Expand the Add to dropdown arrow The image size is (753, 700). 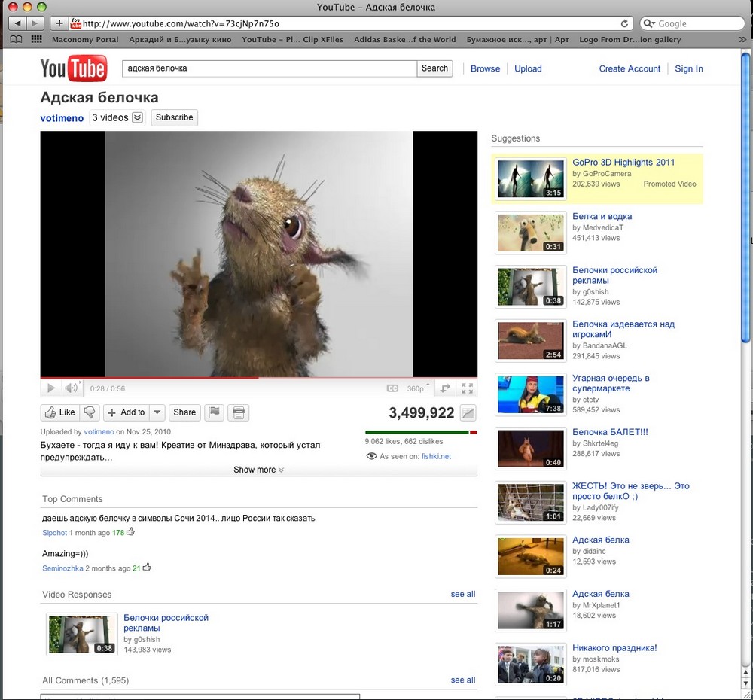point(157,412)
